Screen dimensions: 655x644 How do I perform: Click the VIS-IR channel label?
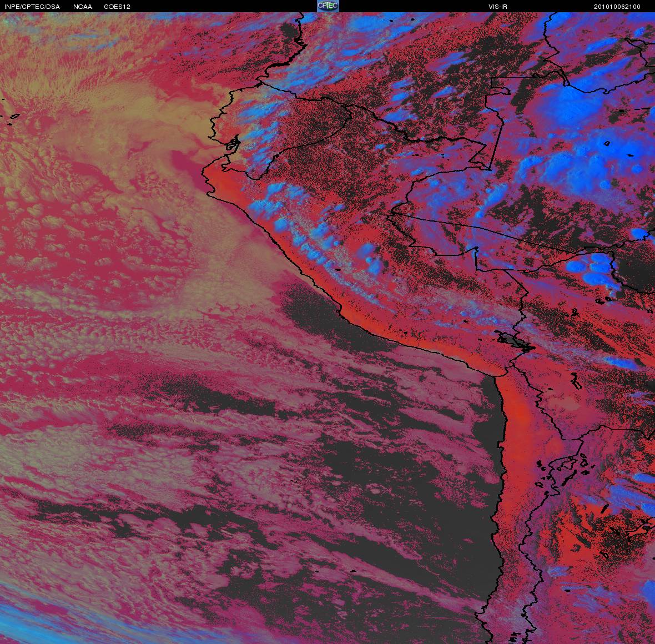point(498,7)
